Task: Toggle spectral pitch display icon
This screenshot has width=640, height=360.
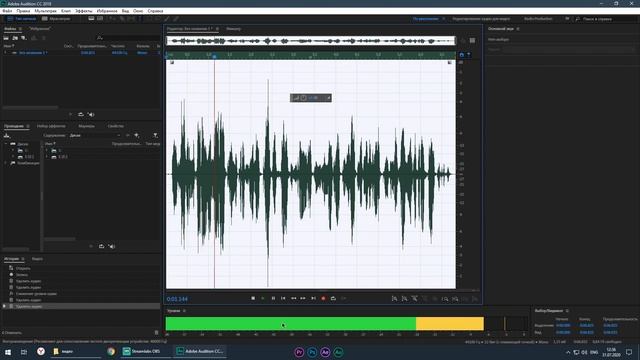Action: [x=100, y=19]
